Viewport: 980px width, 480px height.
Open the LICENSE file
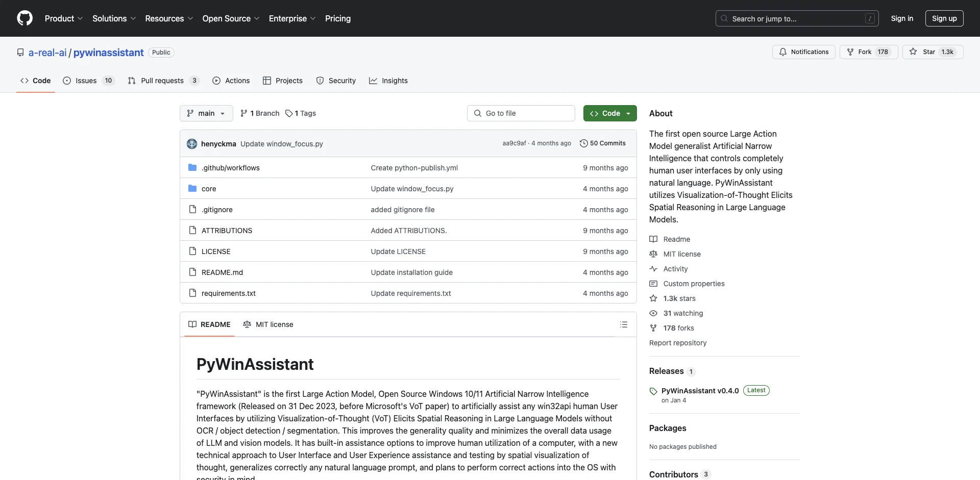pos(216,251)
